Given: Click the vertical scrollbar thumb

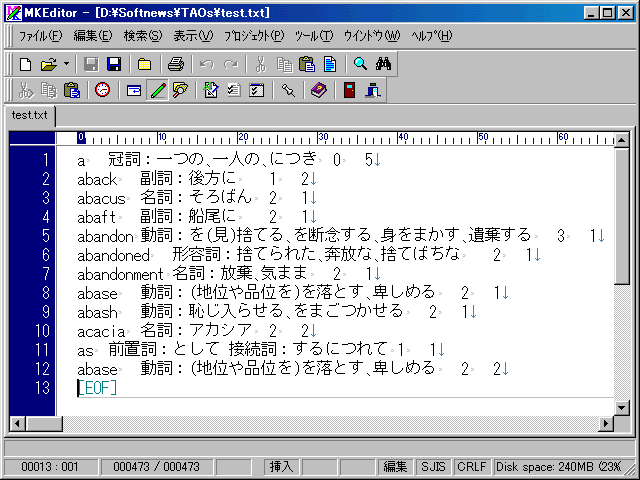Looking at the screenshot, I should coord(622,216).
